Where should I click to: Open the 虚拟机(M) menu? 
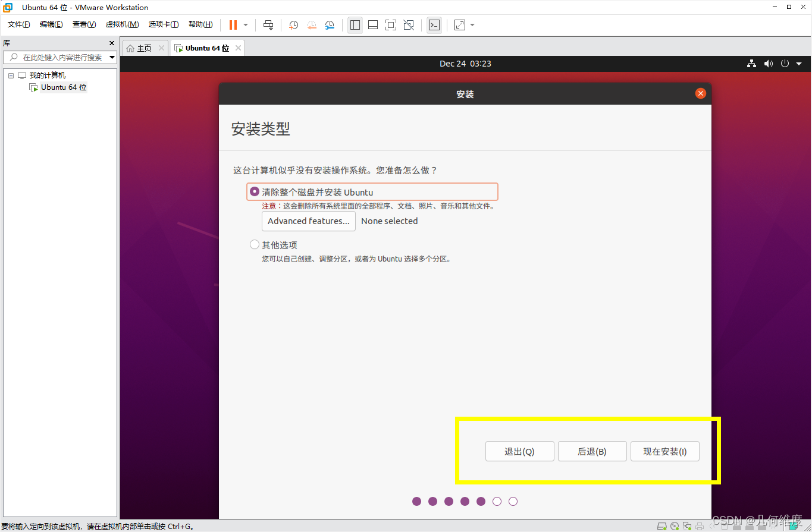(122, 24)
